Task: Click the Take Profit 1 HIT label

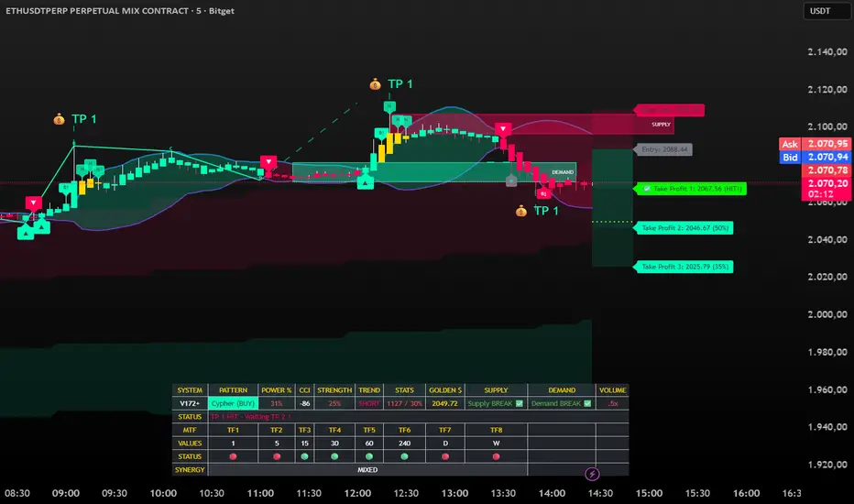Action: coord(690,189)
